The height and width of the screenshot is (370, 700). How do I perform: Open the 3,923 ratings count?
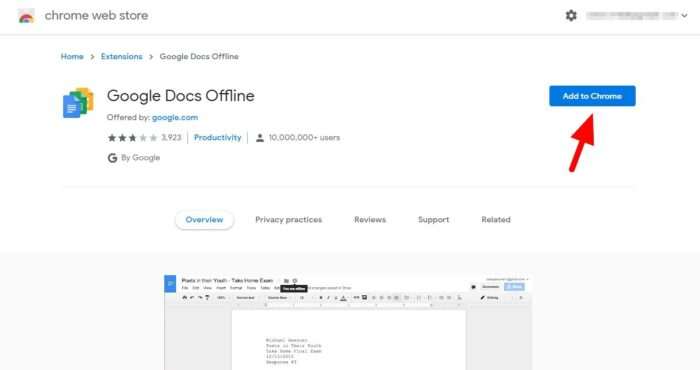171,137
